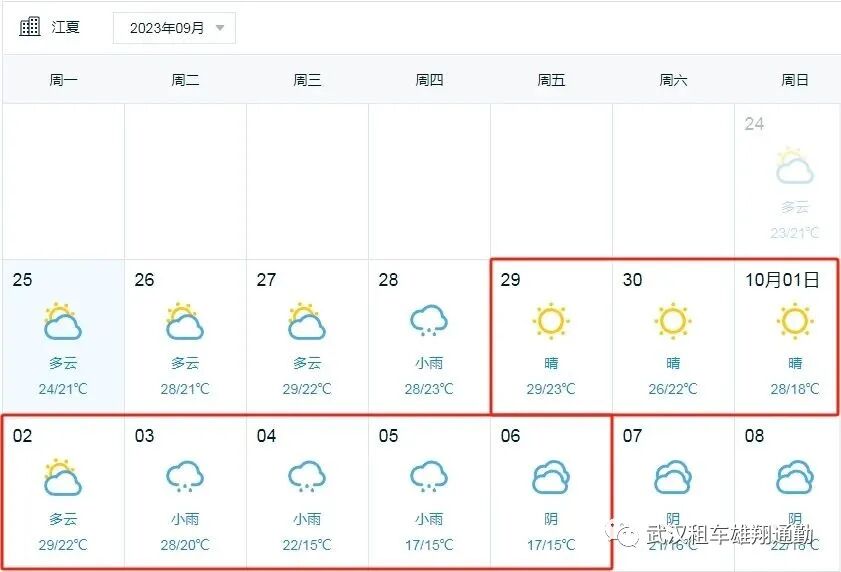Click the cloudy icon on day 27
Image resolution: width=841 pixels, height=572 pixels.
pos(307,321)
